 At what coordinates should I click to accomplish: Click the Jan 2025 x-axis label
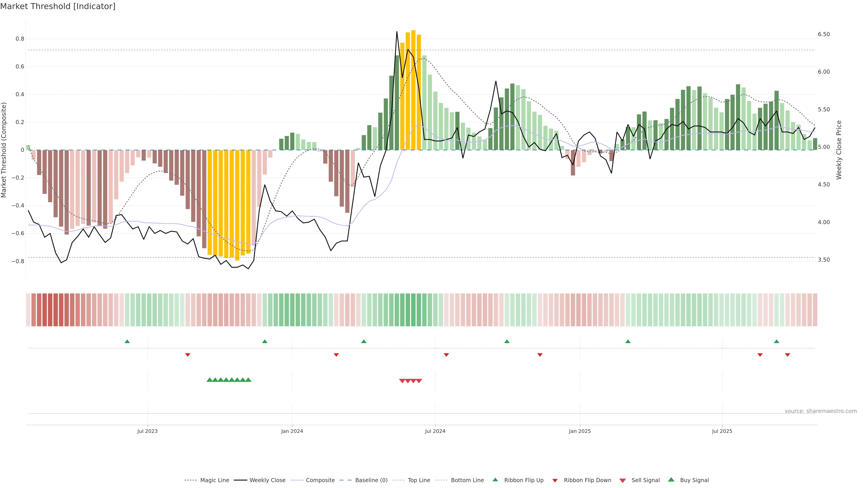pos(580,431)
